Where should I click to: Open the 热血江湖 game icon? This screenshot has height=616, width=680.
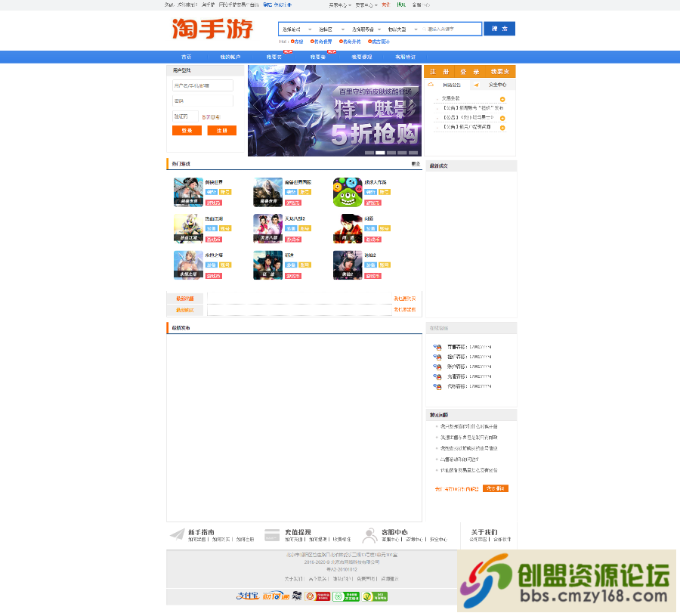[x=188, y=228]
